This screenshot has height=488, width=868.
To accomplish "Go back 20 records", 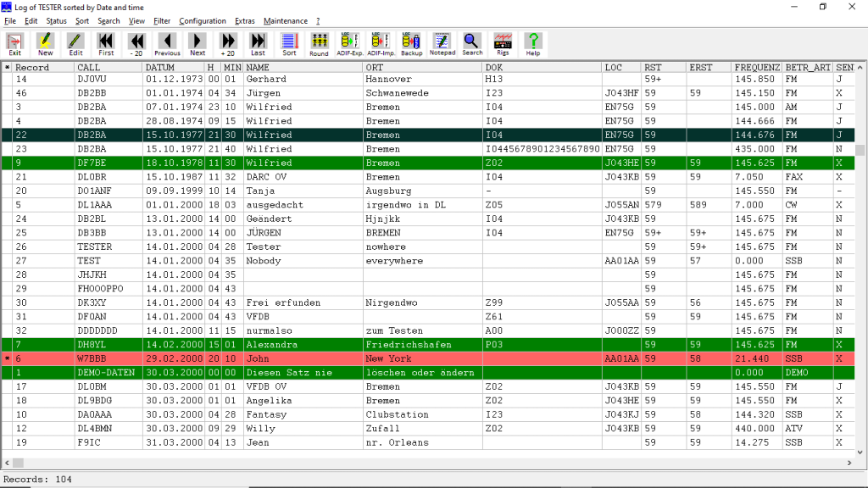I will click(136, 44).
